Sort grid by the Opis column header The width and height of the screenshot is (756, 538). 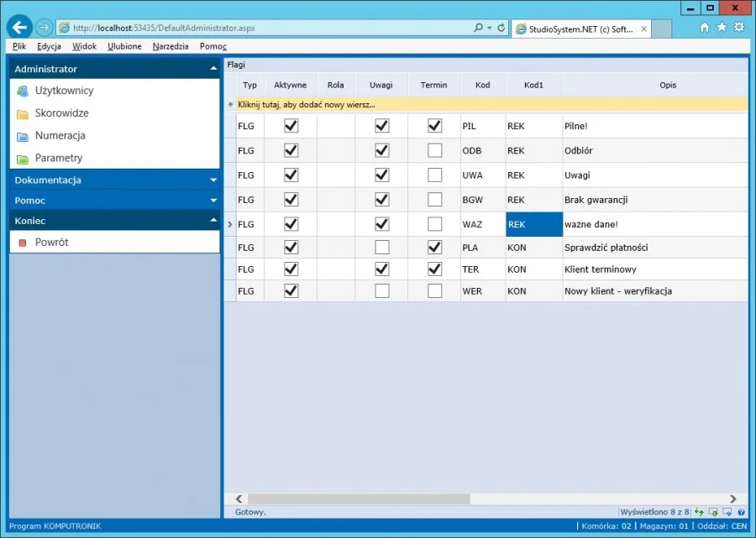pos(668,85)
